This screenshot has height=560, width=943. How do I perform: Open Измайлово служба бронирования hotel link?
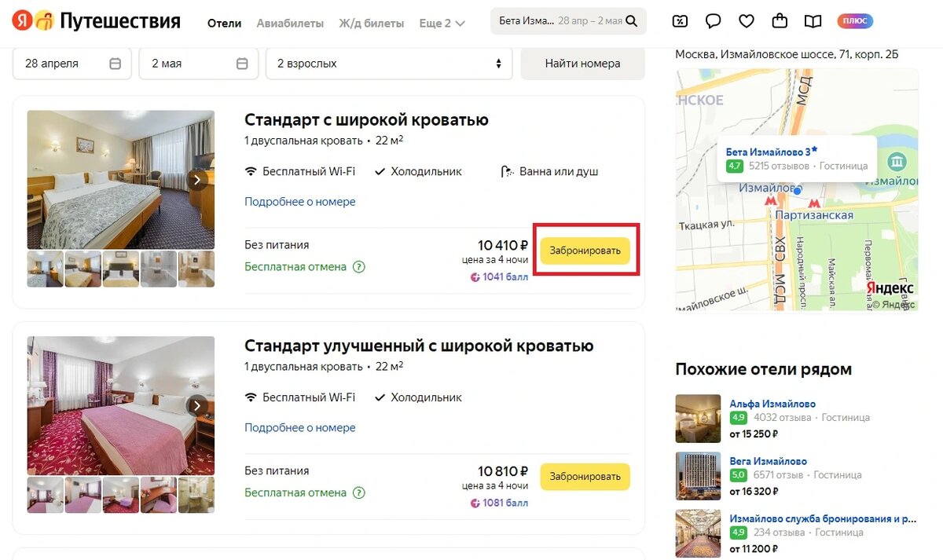(x=823, y=519)
